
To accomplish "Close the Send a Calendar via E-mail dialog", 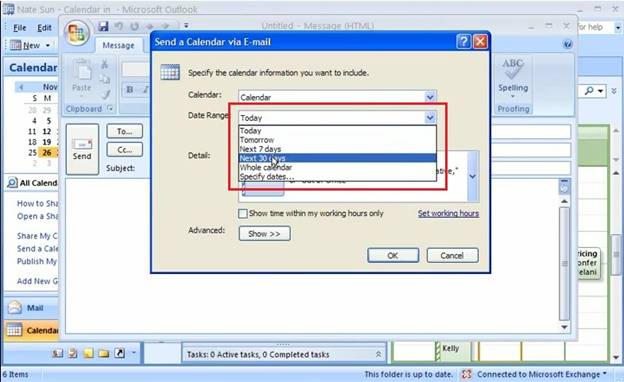I will (x=480, y=41).
